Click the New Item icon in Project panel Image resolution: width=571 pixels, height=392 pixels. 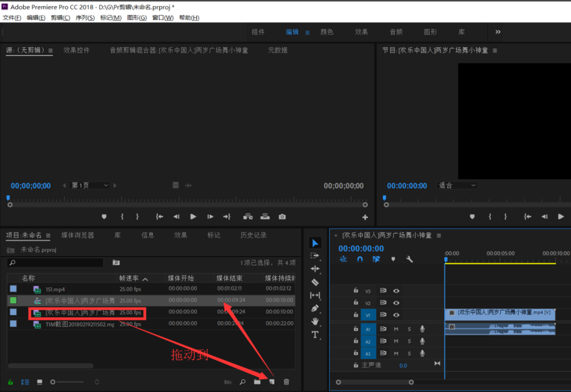272,382
